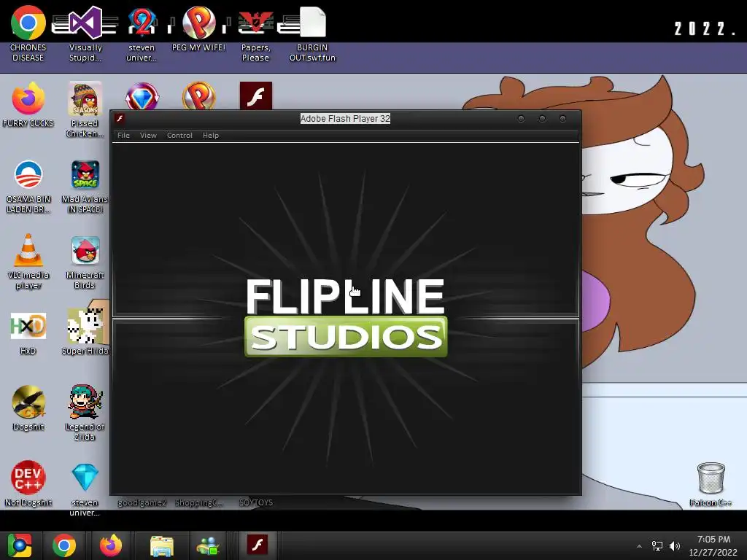Click the Start button on the taskbar

point(20,545)
